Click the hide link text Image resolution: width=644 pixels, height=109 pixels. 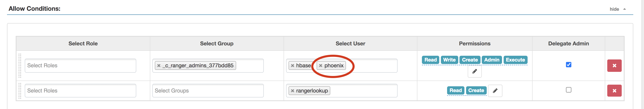coord(614,9)
